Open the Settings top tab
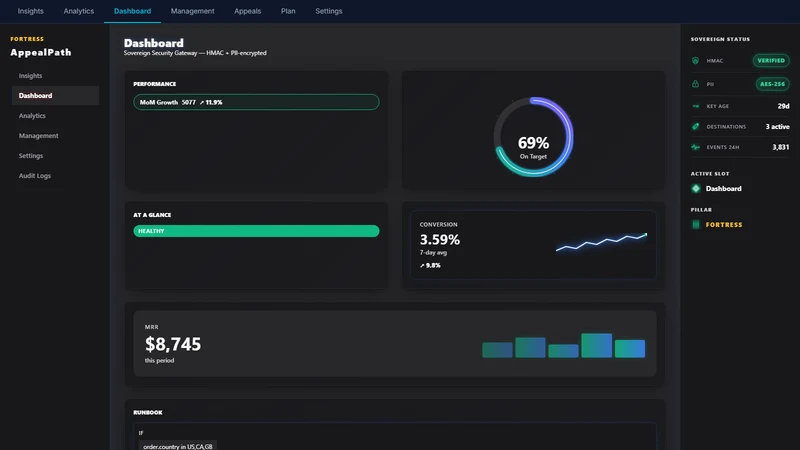800x450 pixels. point(329,11)
